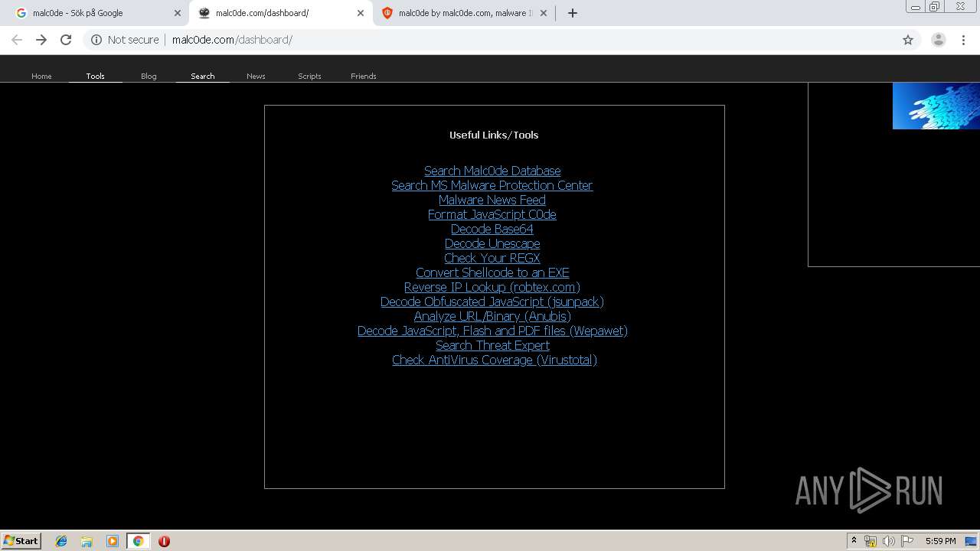Open the Check Your REGX link

(x=492, y=258)
